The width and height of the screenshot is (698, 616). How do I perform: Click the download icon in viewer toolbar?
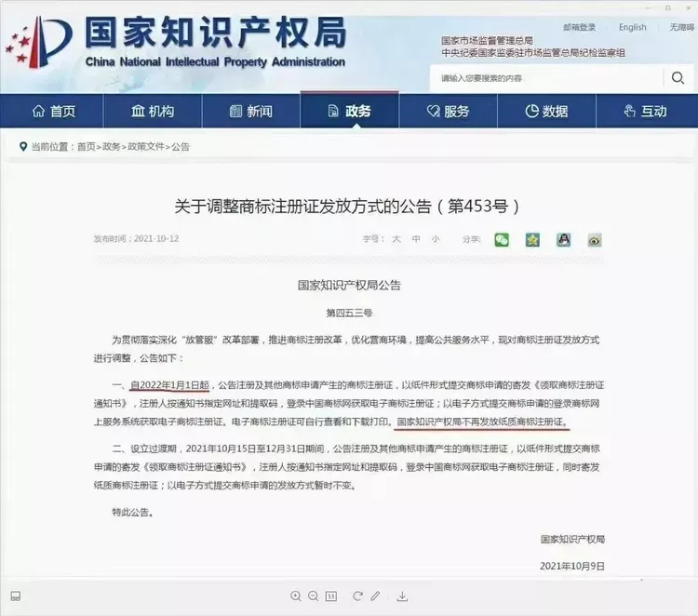[402, 596]
